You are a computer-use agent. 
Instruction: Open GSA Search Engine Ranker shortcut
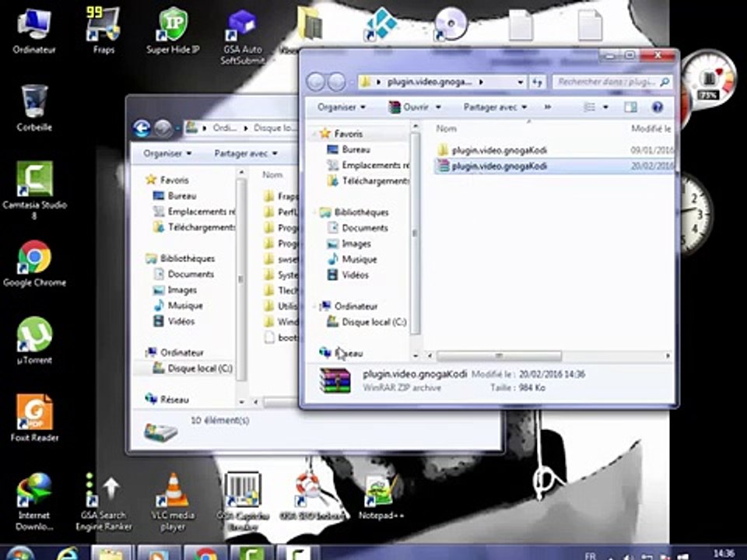pyautogui.click(x=103, y=502)
